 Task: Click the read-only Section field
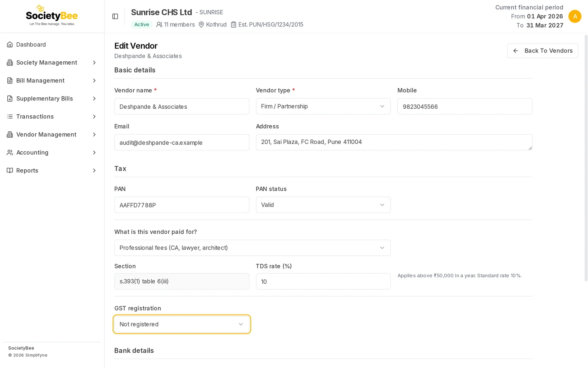(x=182, y=282)
